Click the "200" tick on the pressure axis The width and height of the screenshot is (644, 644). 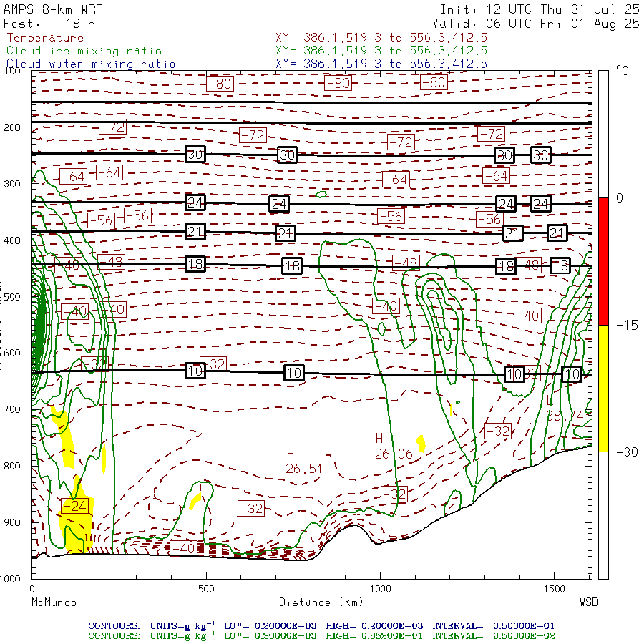[x=12, y=127]
